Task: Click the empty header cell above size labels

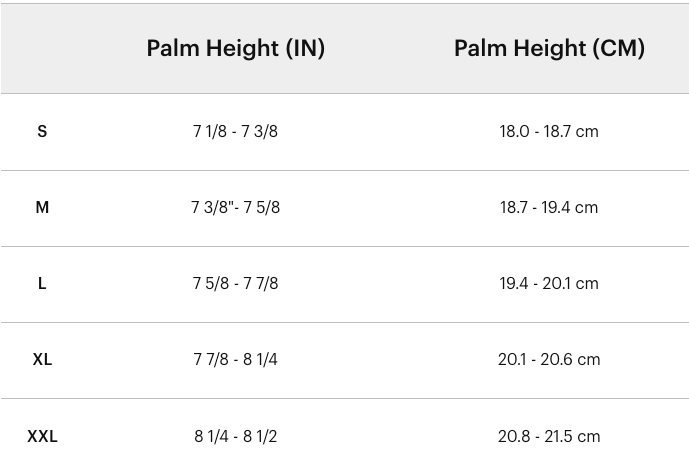Action: [42, 48]
